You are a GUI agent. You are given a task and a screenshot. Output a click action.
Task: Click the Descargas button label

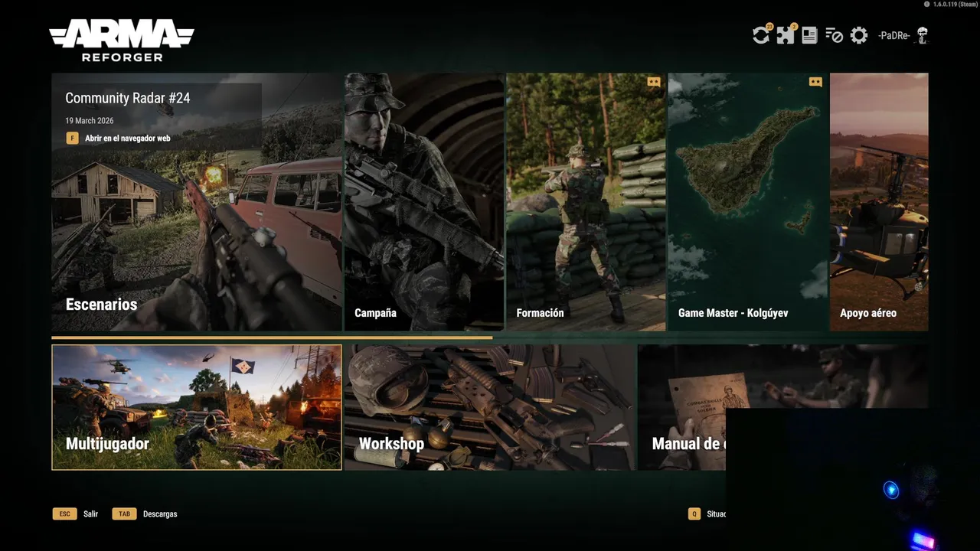point(160,514)
